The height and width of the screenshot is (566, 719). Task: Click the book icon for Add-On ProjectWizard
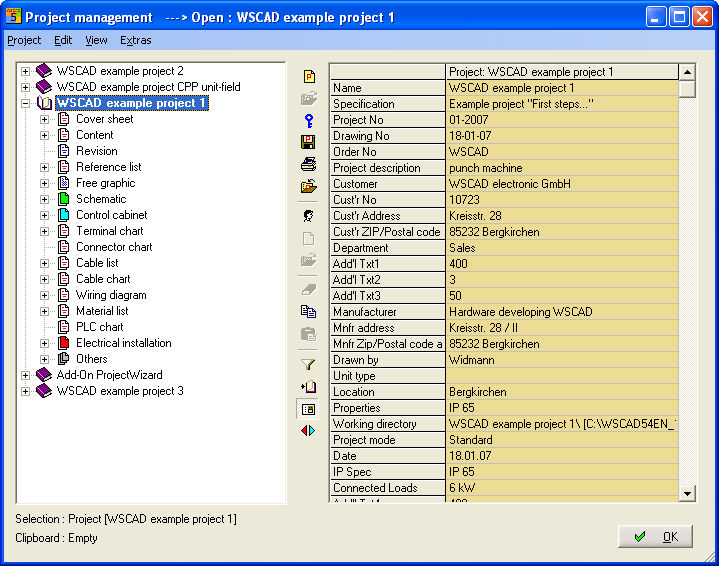point(44,374)
